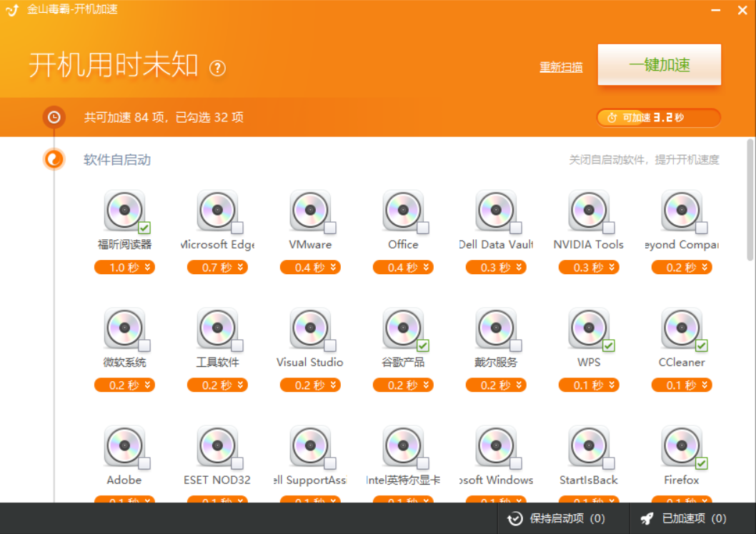
Task: Click the 金山毒霸 logo in title bar
Action: 12,9
